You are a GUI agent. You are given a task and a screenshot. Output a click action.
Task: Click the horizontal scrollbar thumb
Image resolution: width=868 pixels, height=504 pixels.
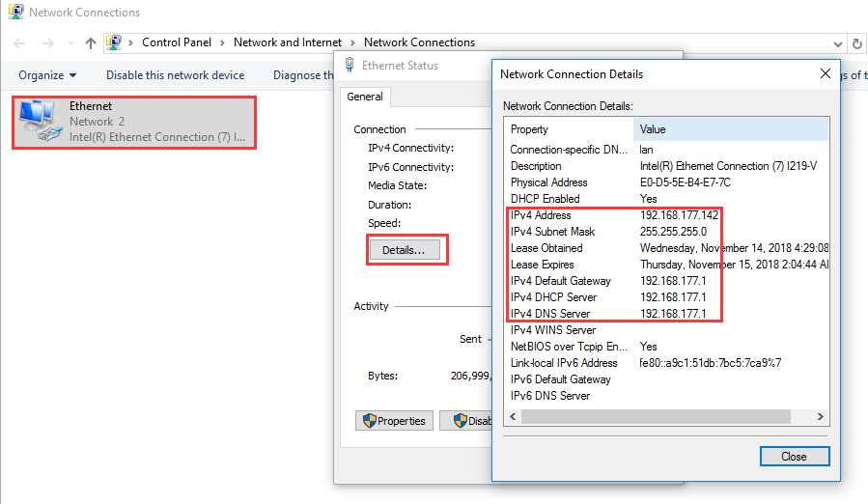656,416
